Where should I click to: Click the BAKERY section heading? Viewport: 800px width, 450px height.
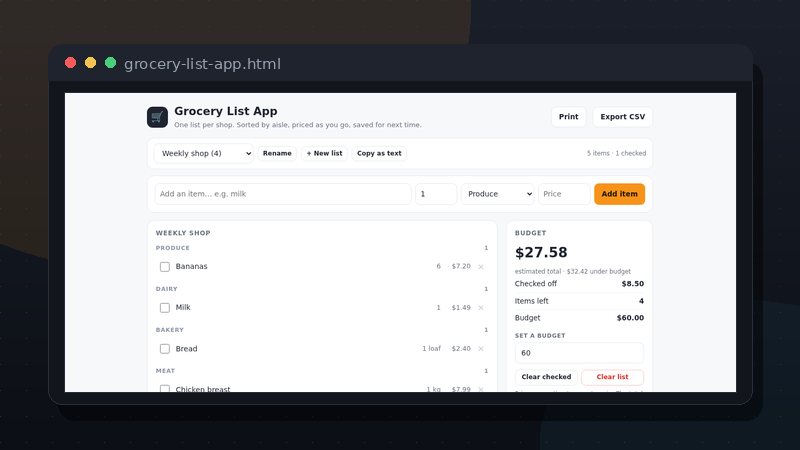[169, 330]
